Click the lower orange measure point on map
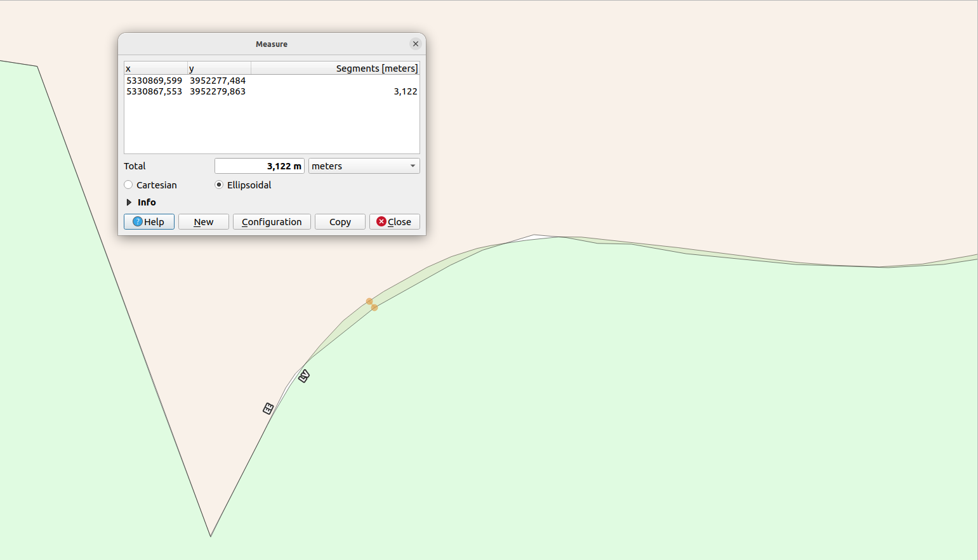This screenshot has height=560, width=978. pyautogui.click(x=374, y=308)
